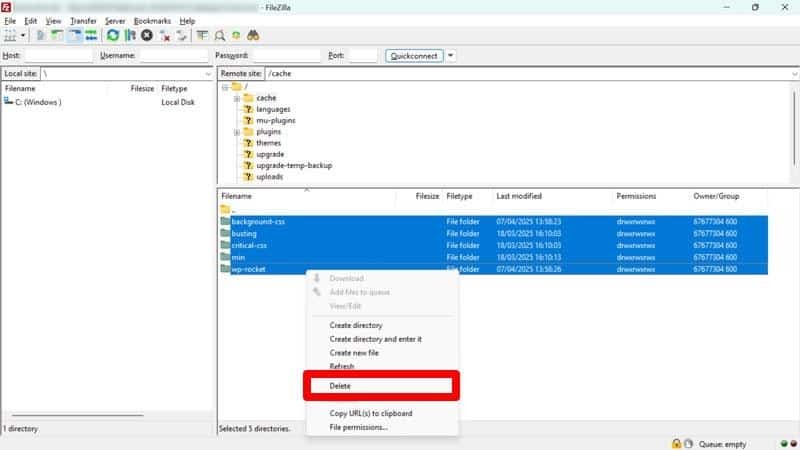This screenshot has height=450, width=800.
Task: Select the upgrade-temp-backup folder in tree
Action: [294, 165]
